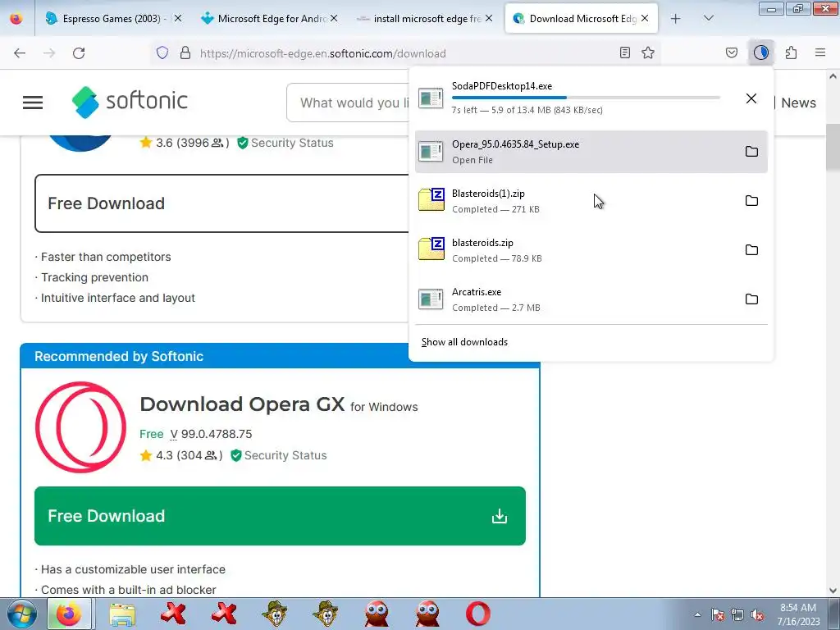Open the tracking protection shield icon
Viewport: 840px width, 630px height.
(x=162, y=53)
